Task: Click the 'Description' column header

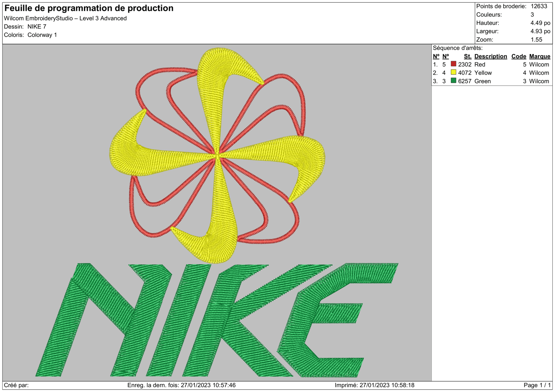Action: pos(491,56)
